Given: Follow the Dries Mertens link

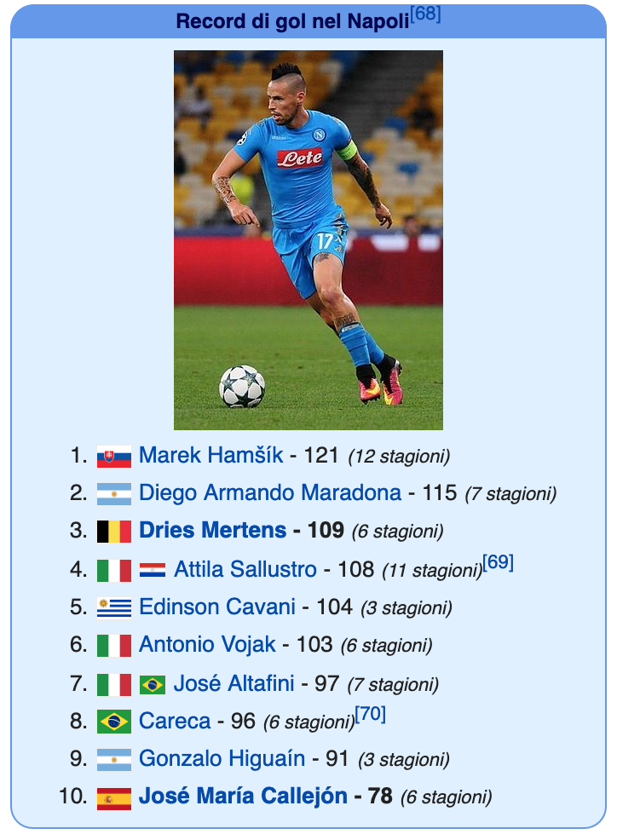Looking at the screenshot, I should [x=212, y=530].
